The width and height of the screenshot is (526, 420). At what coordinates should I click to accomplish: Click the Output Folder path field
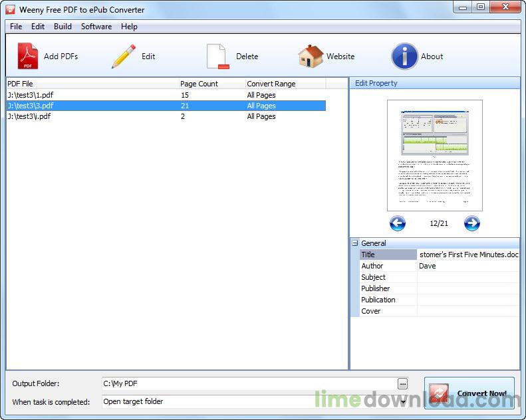pos(249,383)
